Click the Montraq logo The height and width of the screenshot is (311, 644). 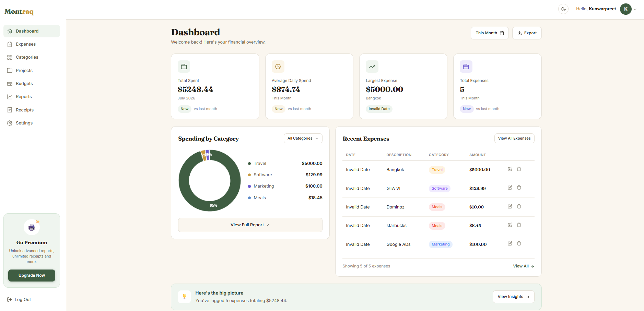[x=19, y=12]
